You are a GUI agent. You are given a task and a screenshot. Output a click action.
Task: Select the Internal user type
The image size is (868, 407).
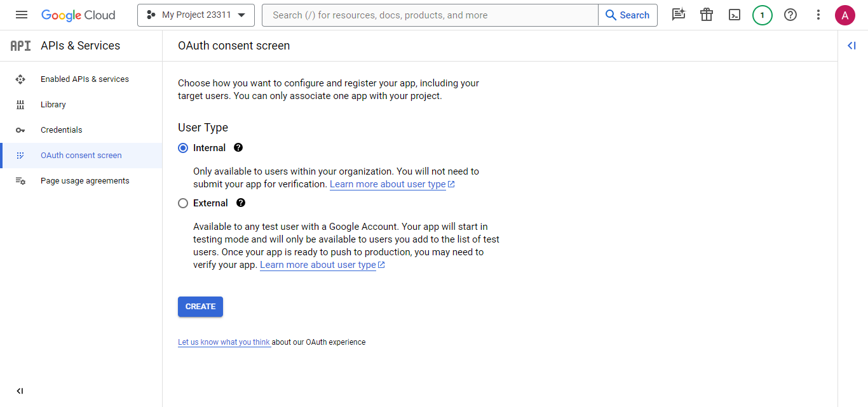click(x=183, y=147)
